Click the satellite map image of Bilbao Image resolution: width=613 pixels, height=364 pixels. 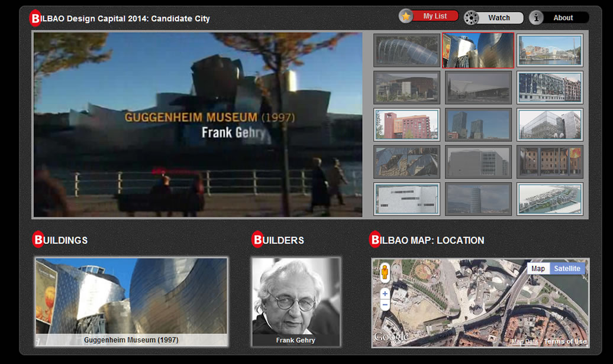[x=480, y=303]
